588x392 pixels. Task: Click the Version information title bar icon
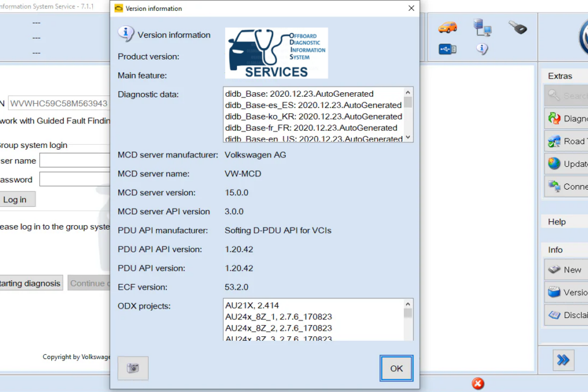[118, 8]
